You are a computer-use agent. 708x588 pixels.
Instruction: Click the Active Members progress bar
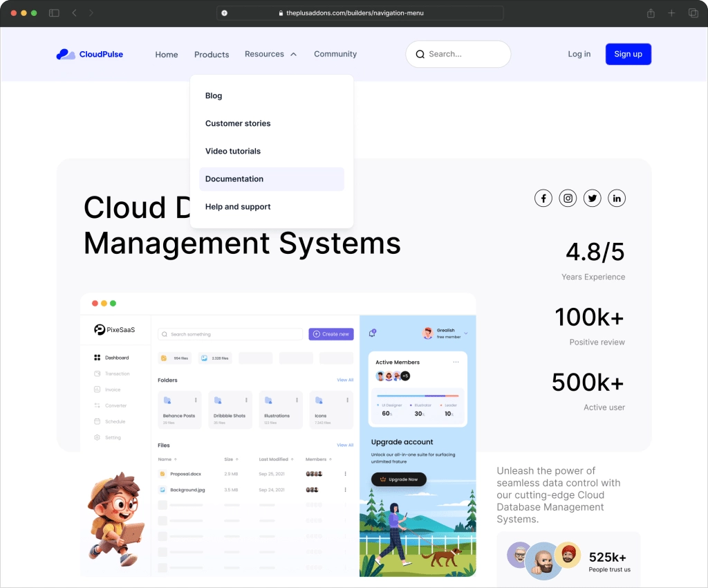coord(417,396)
